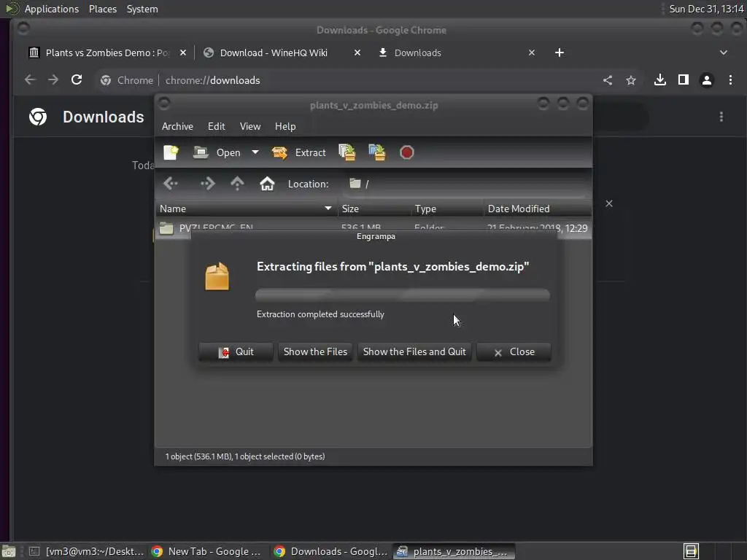
Task: Go up one level in the archive
Action: [237, 184]
